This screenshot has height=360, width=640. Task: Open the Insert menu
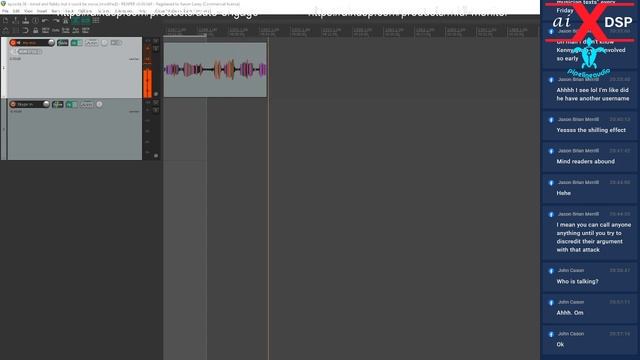[42, 11]
